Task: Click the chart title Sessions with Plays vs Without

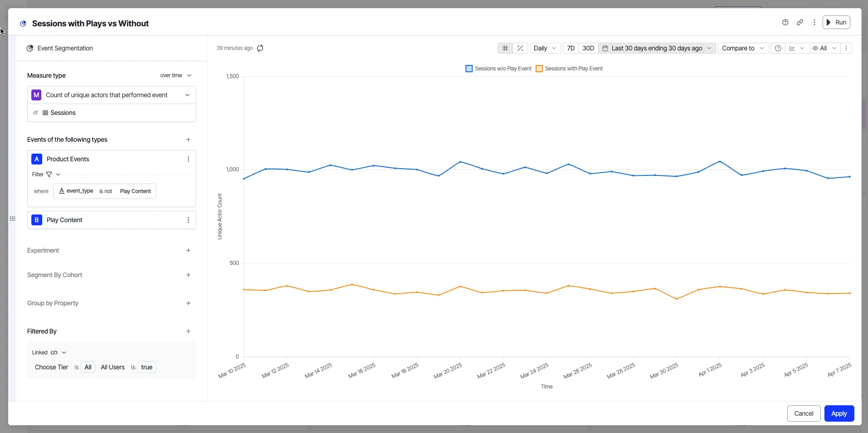Action: pyautogui.click(x=90, y=24)
